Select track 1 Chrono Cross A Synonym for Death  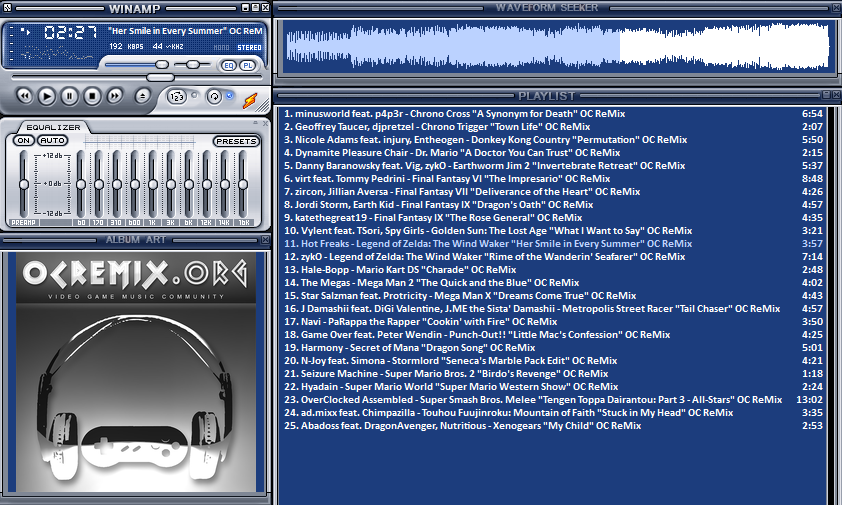(553, 114)
